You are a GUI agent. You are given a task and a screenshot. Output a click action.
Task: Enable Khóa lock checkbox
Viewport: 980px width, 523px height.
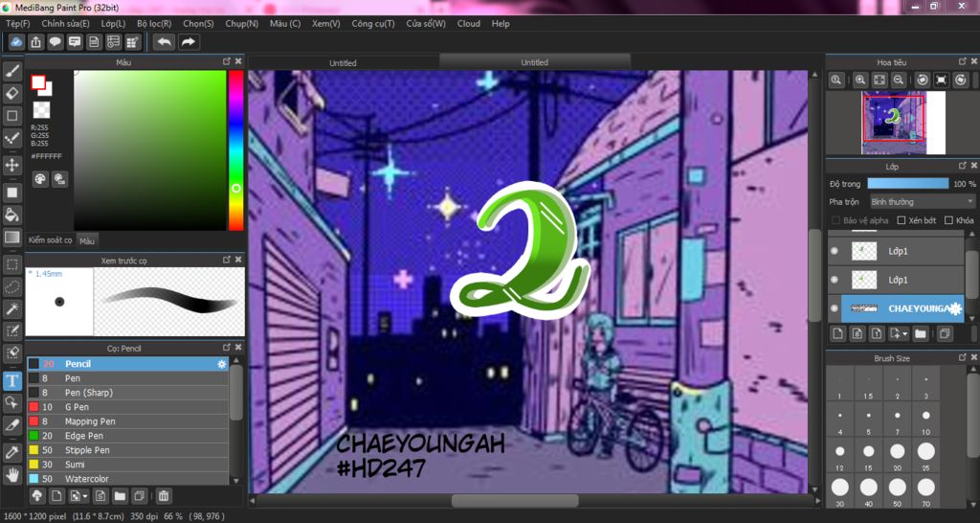point(948,220)
